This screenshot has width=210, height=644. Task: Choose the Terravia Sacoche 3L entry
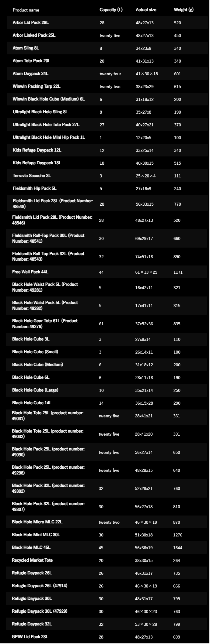(32, 176)
